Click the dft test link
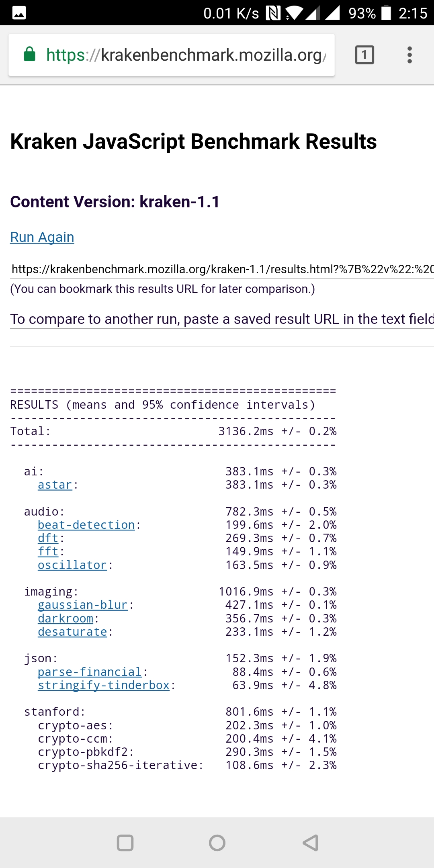The image size is (434, 868). click(48, 538)
